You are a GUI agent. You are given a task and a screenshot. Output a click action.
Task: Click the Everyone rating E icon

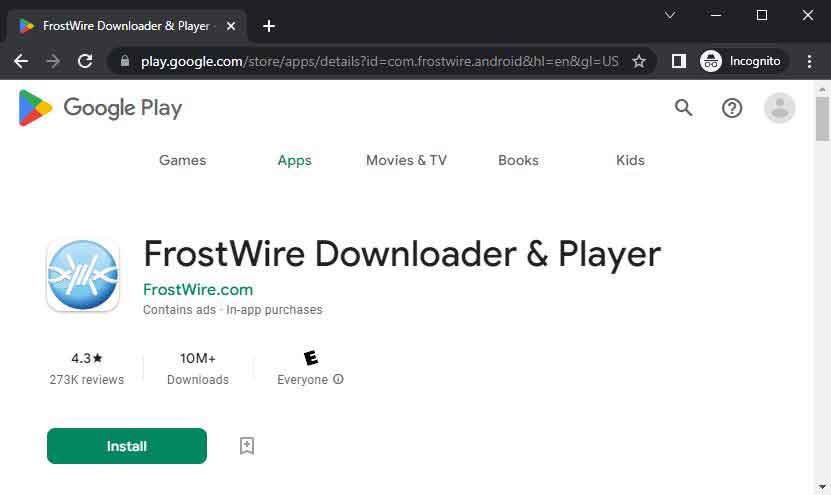pos(311,358)
